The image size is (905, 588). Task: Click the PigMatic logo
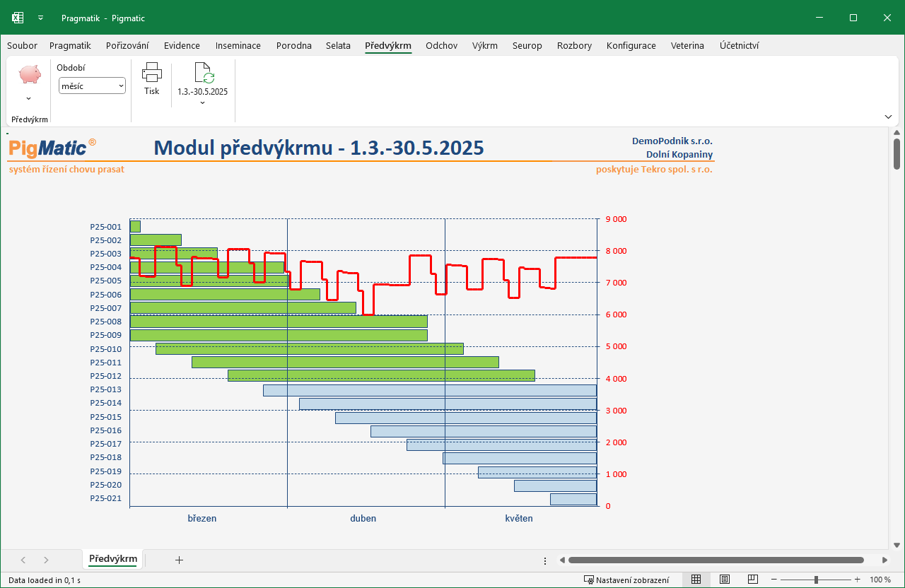click(x=52, y=148)
